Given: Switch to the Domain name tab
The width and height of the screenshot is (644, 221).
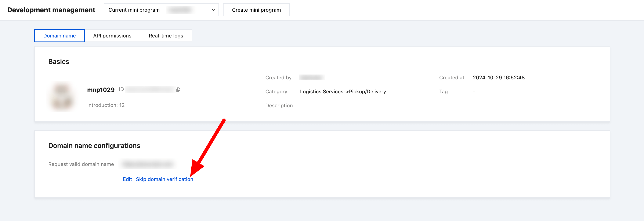Looking at the screenshot, I should pos(59,36).
